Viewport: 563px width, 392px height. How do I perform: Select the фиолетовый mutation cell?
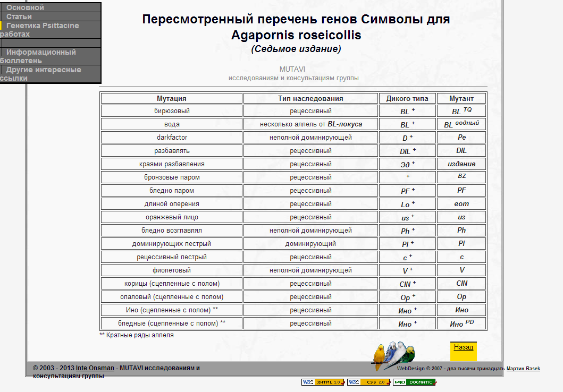[x=172, y=270]
